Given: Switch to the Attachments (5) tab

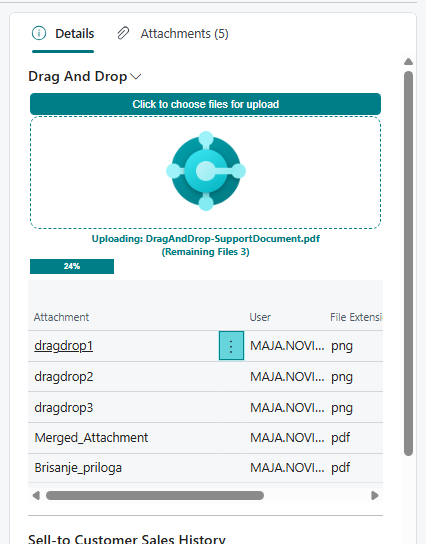Looking at the screenshot, I should 173,34.
